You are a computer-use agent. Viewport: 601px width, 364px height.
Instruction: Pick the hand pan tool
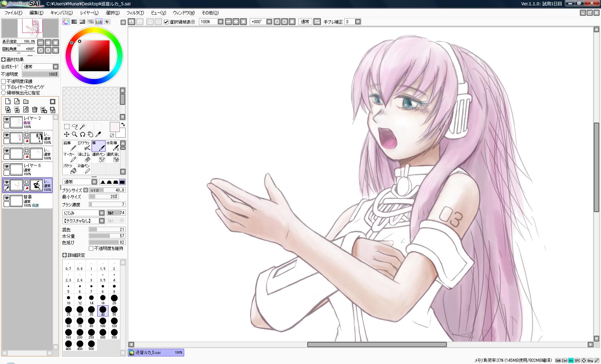click(x=90, y=134)
